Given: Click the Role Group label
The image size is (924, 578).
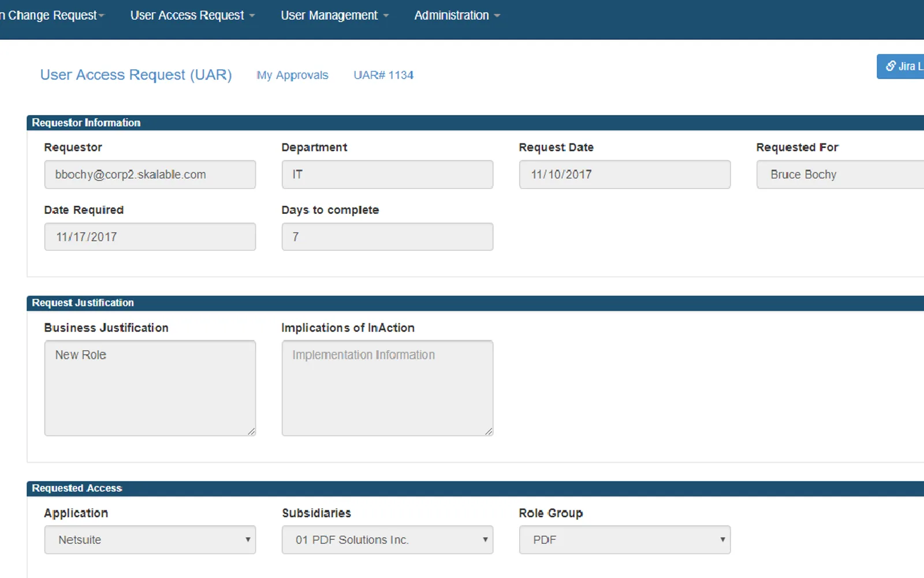Looking at the screenshot, I should 551,513.
